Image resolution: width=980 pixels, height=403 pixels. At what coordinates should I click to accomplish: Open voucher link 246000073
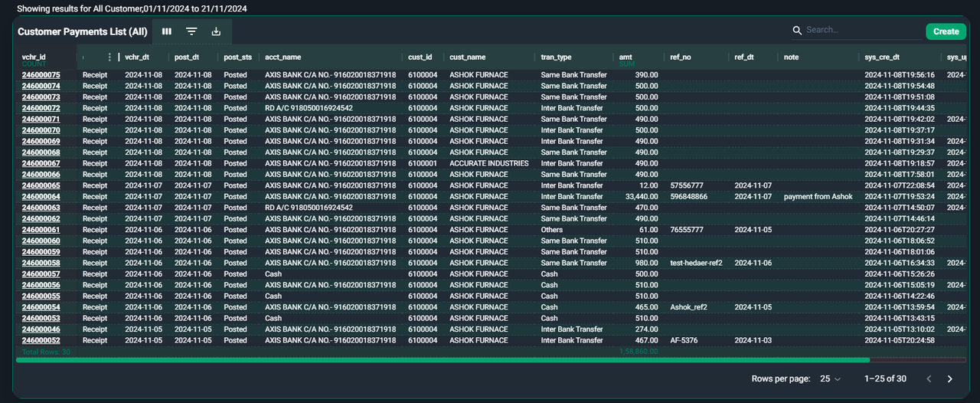pyautogui.click(x=41, y=97)
